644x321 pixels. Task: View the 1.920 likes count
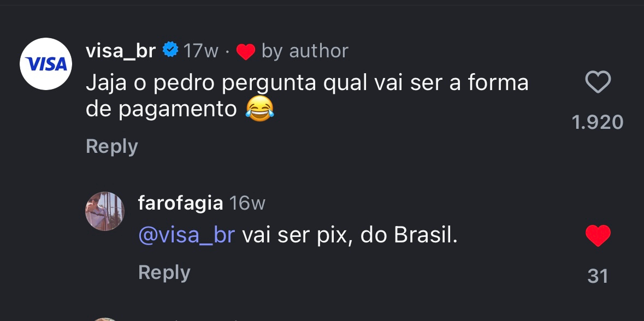pyautogui.click(x=598, y=122)
